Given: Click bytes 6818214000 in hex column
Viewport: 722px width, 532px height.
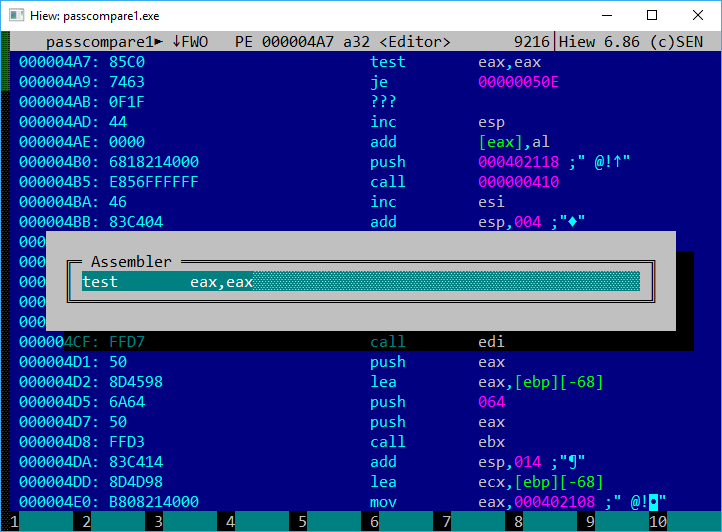Looking at the screenshot, I should [154, 162].
